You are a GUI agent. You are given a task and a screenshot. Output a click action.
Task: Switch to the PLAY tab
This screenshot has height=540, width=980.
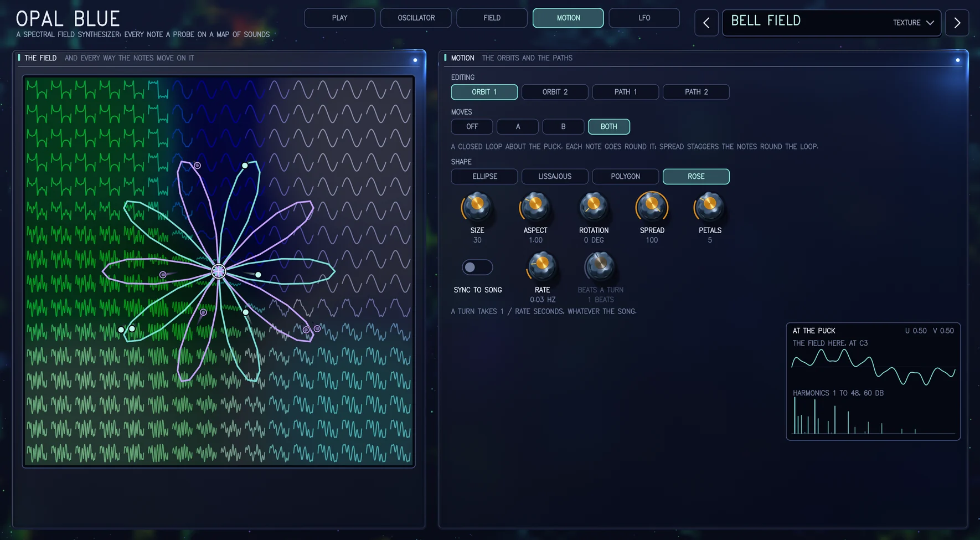click(x=339, y=18)
